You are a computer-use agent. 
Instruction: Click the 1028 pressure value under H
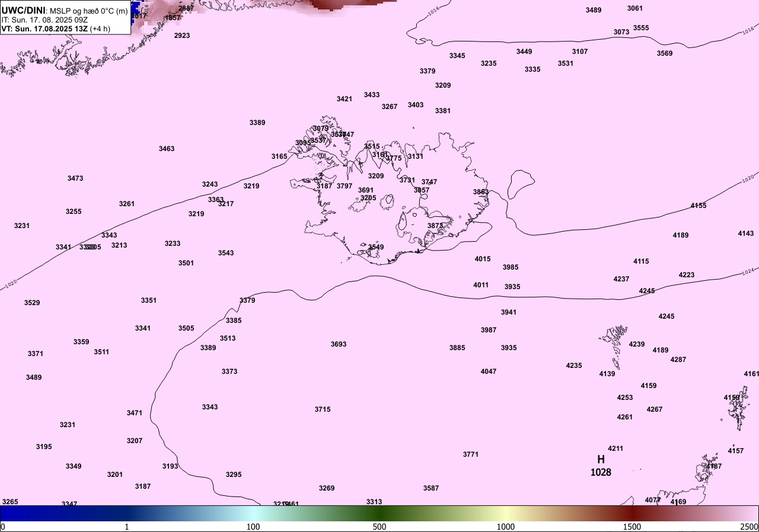point(601,473)
